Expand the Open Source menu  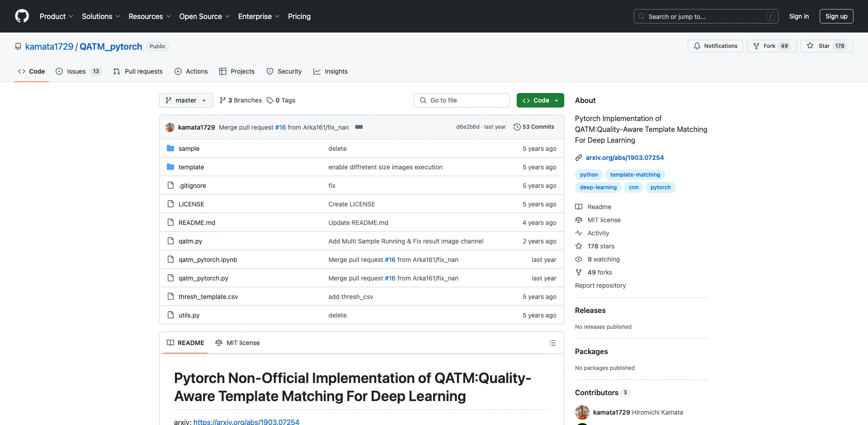(204, 16)
